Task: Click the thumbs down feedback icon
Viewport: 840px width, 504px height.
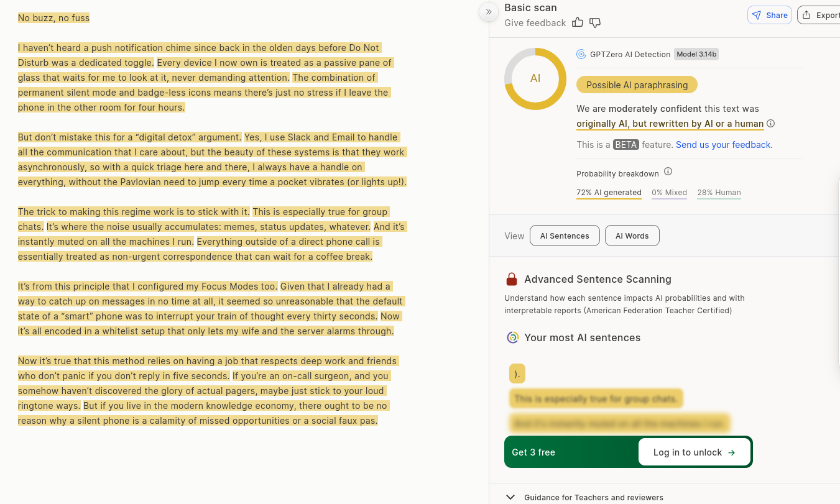Action: coord(595,23)
